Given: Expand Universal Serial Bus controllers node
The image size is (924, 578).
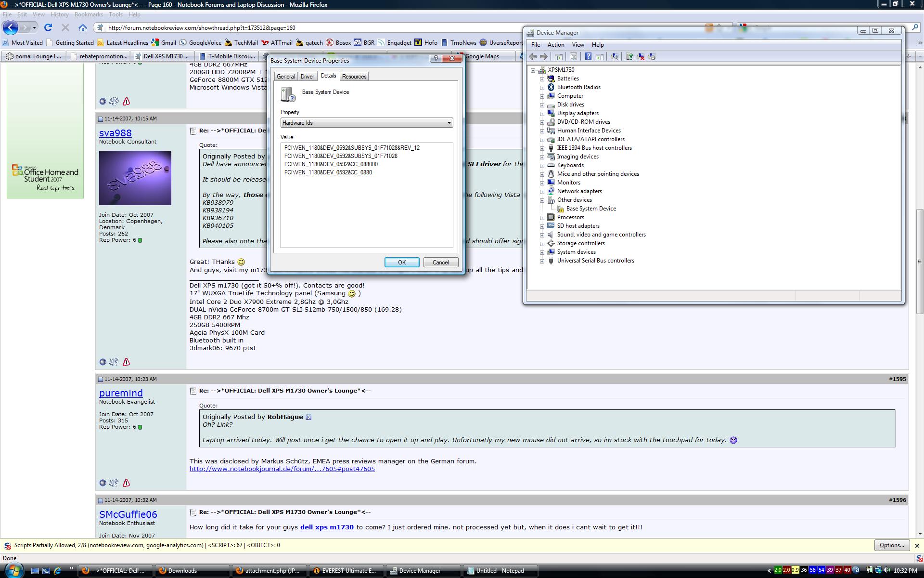Looking at the screenshot, I should [542, 261].
